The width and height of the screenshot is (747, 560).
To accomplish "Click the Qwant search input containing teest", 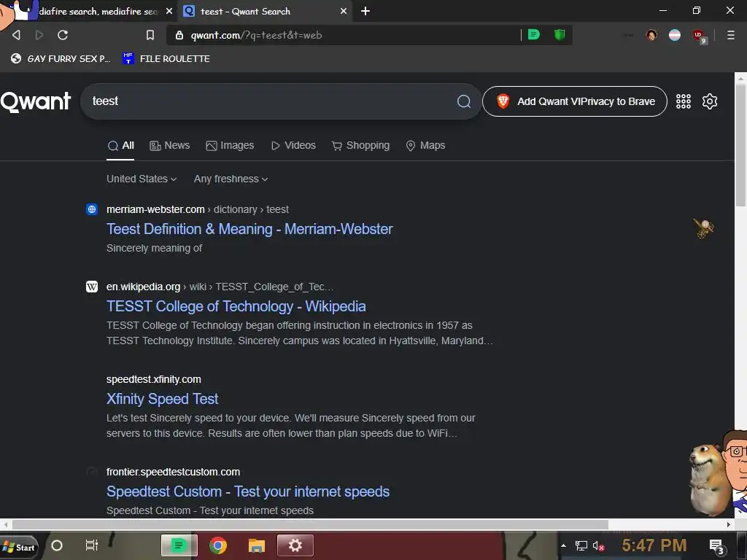I will (271, 101).
